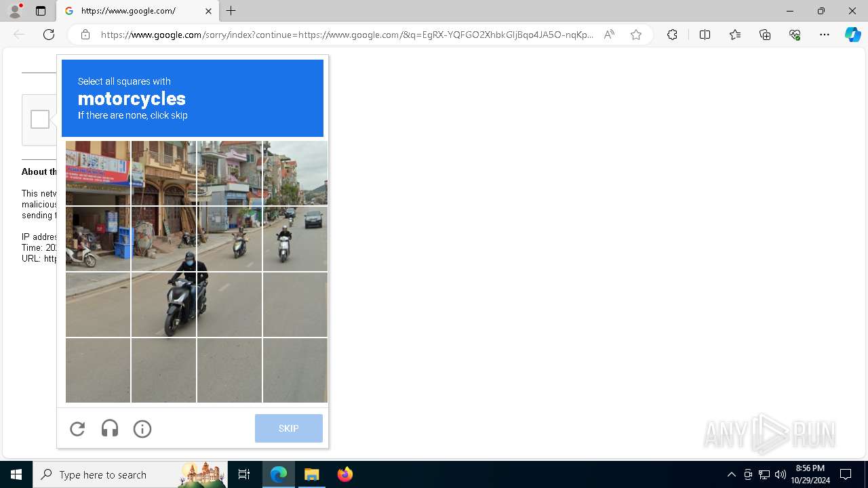The image size is (868, 488).
Task: Select square with parked scooter by shop
Action: 98,239
